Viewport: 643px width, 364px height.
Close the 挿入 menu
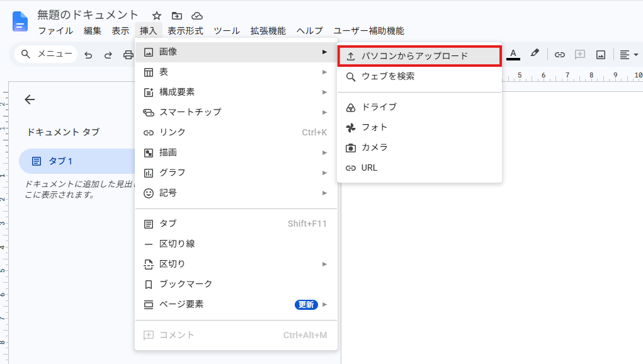148,31
